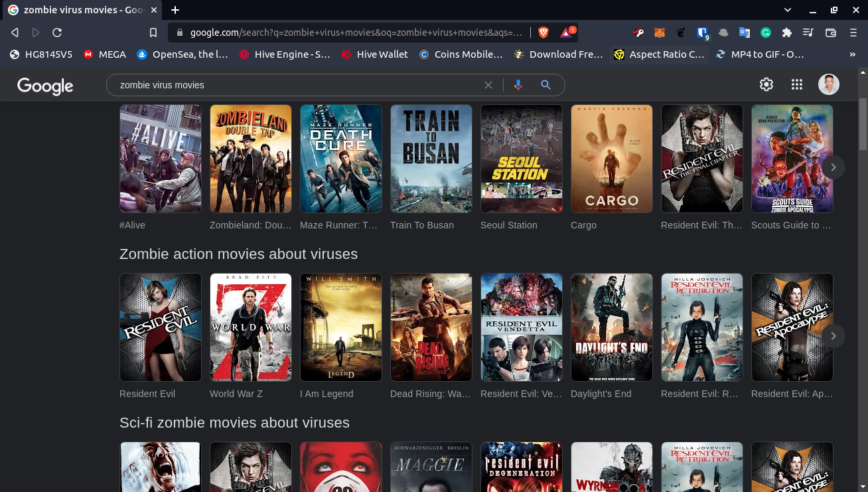Viewport: 868px width, 492px height.
Task: Go back with the browser back arrow
Action: [15, 33]
